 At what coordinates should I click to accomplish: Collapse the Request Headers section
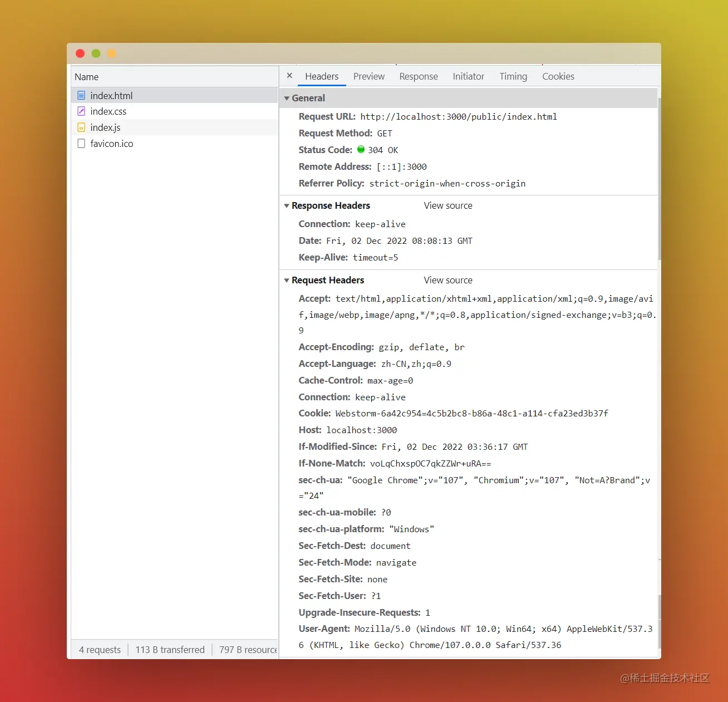click(x=287, y=280)
